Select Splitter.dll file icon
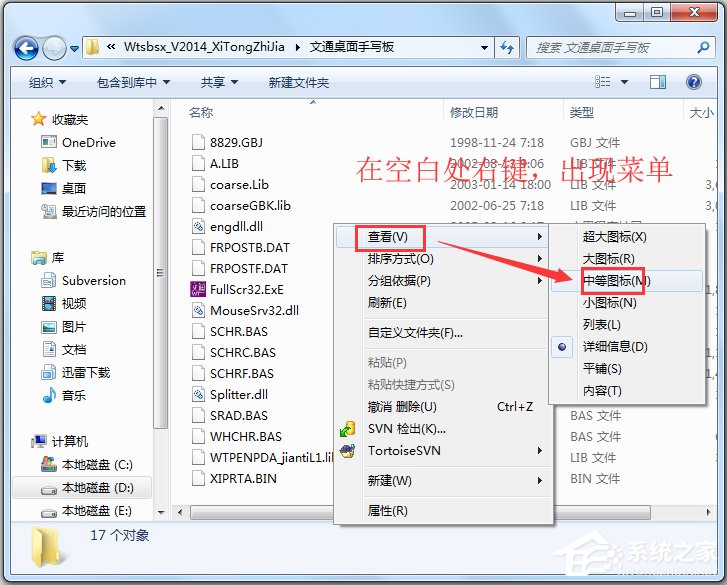The image size is (727, 585). 198,394
